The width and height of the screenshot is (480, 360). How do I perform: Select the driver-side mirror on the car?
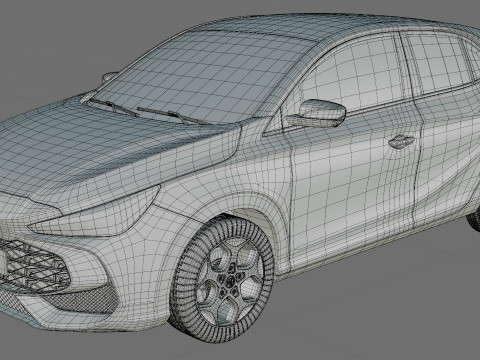316,113
